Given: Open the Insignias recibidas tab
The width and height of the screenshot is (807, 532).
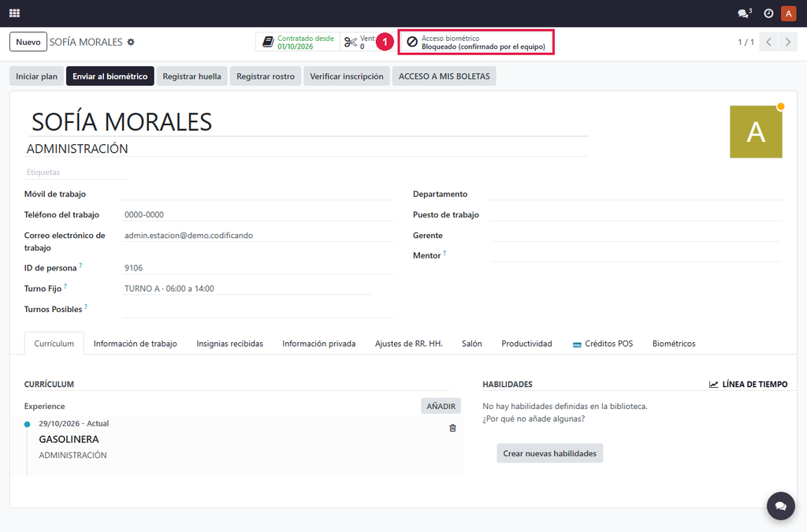Looking at the screenshot, I should point(229,344).
